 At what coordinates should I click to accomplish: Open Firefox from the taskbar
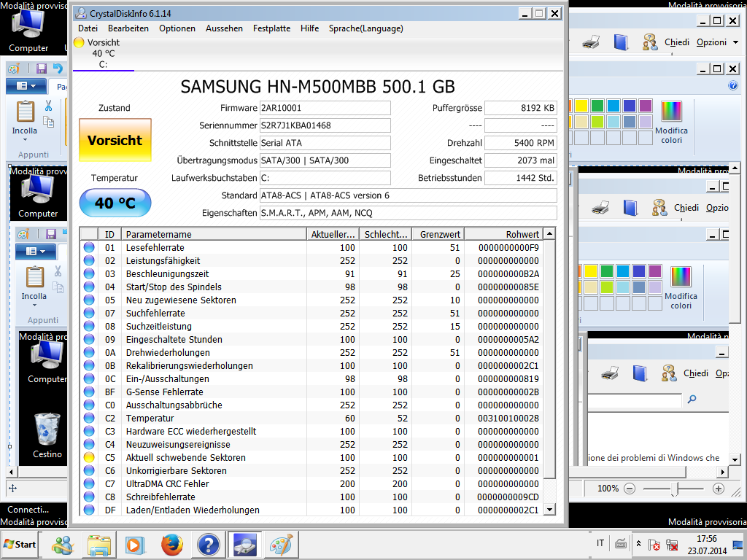point(172,545)
